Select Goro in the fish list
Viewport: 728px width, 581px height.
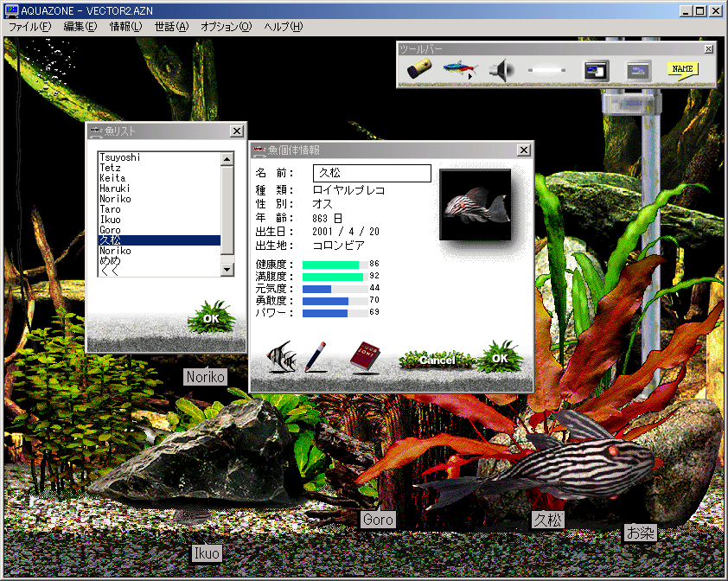pos(159,230)
